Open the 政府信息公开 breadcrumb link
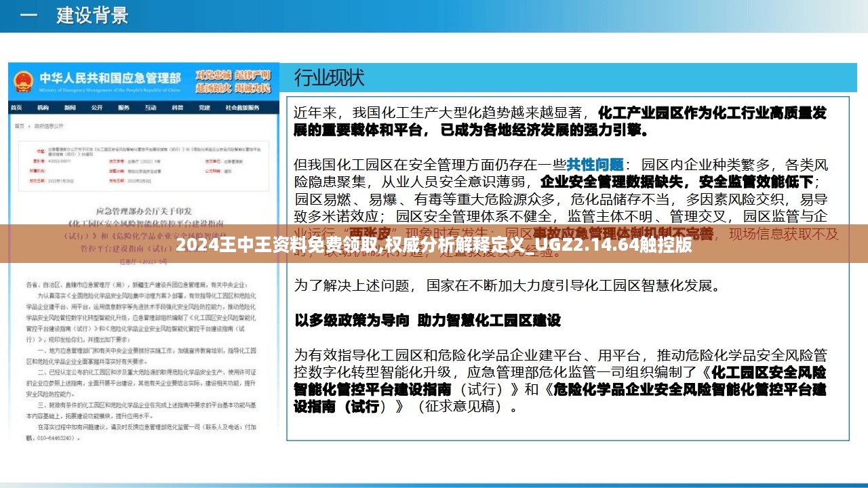Viewport: 868px width, 488px height. coord(49,126)
